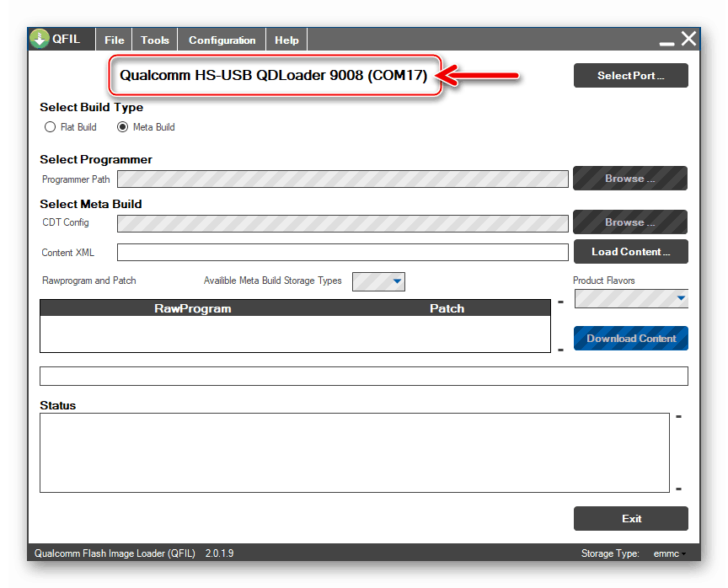
Task: Click the lower dash beside RawProgram table
Action: pos(561,350)
